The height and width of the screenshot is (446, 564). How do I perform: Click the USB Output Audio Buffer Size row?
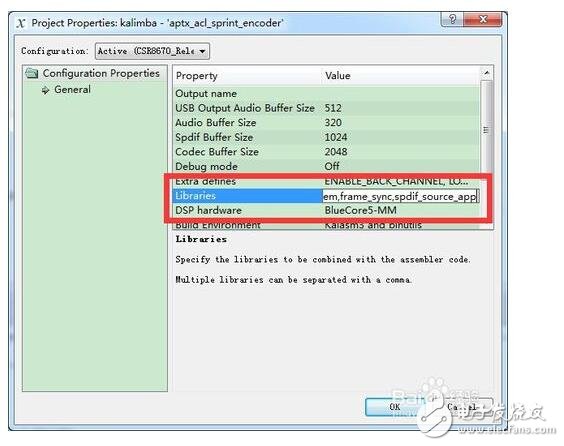pos(326,108)
